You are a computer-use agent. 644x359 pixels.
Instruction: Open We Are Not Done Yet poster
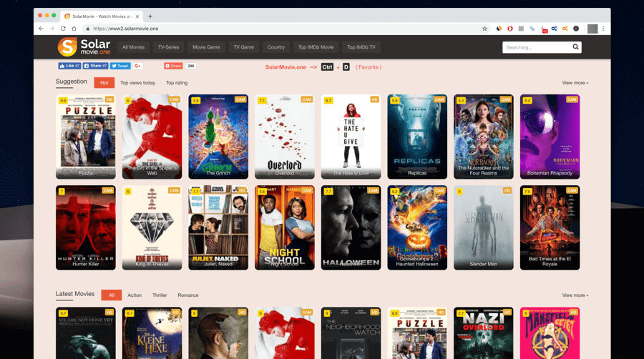click(86, 333)
